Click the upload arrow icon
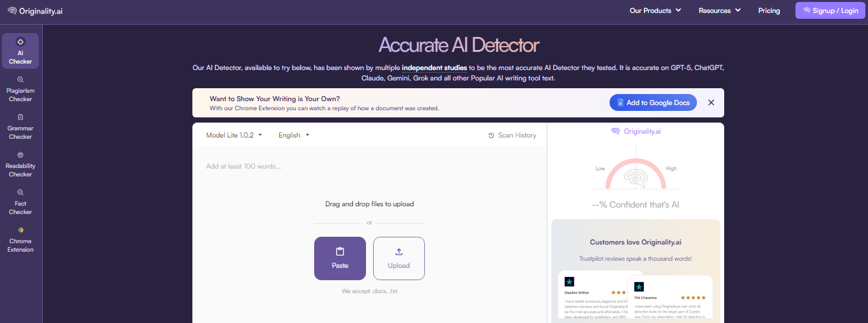868x323 pixels. [x=399, y=252]
